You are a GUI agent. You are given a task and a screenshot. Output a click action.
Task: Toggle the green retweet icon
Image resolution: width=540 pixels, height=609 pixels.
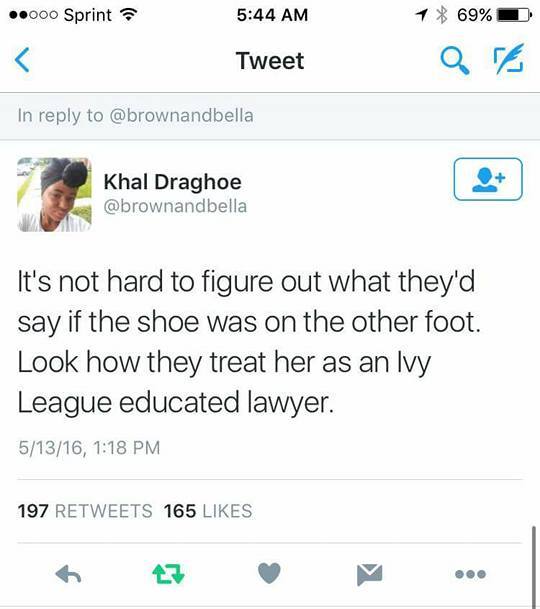click(x=168, y=574)
